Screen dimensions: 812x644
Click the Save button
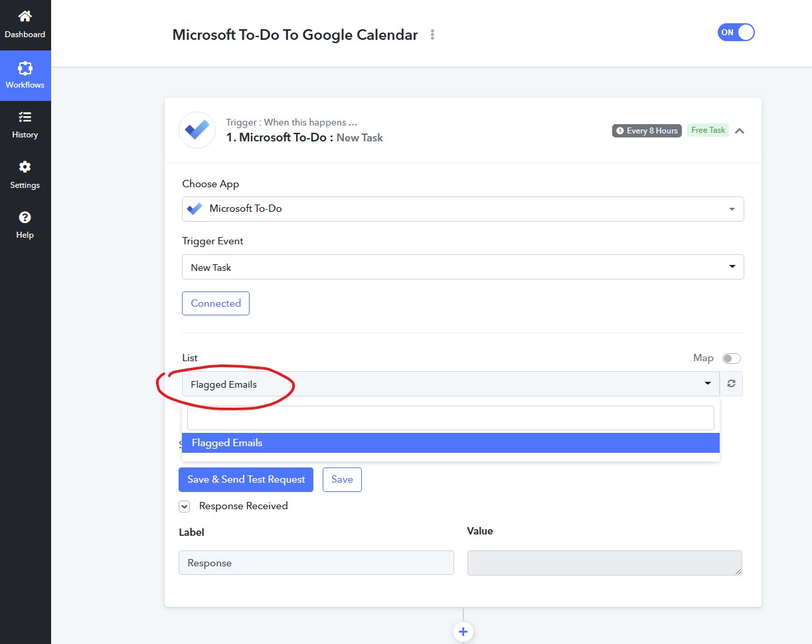click(342, 479)
